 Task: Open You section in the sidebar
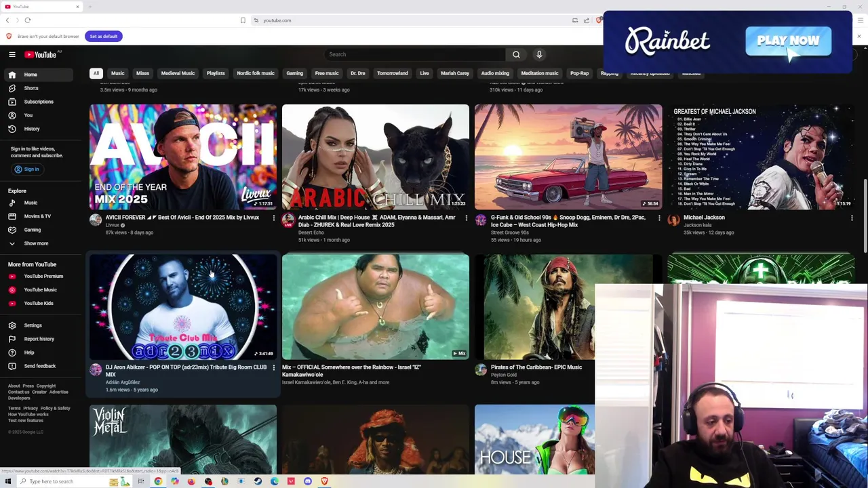click(x=37, y=115)
